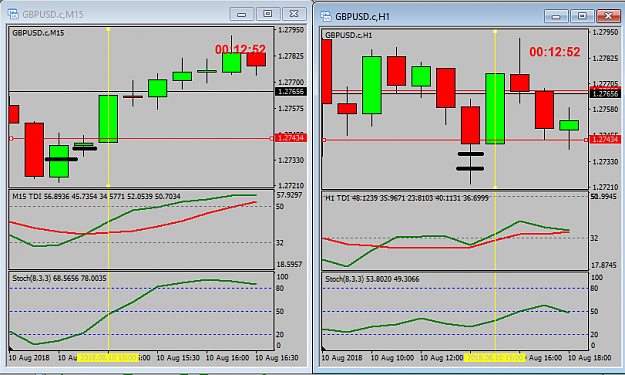Click right handle of red horizontal line in H1
This screenshot has width=625, height=375.
[586, 140]
